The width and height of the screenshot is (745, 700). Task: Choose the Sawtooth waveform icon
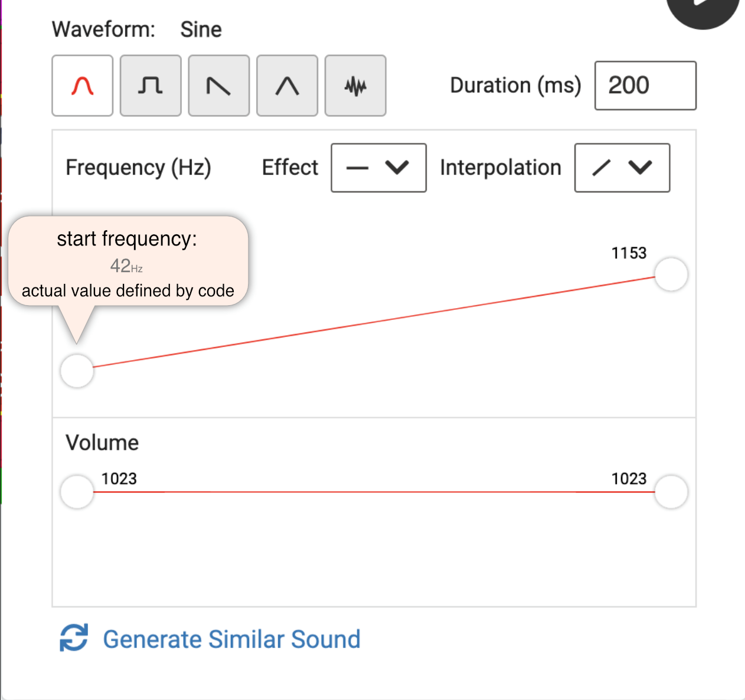(218, 86)
